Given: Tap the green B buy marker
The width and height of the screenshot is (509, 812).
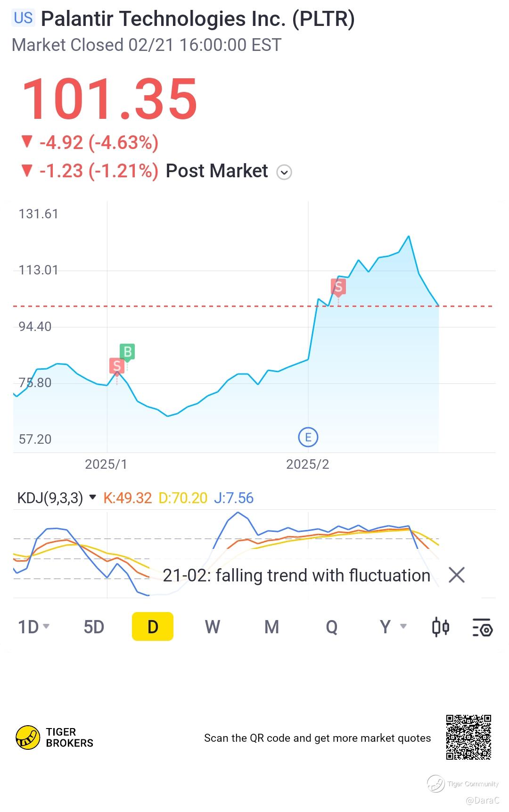Looking at the screenshot, I should click(x=127, y=352).
